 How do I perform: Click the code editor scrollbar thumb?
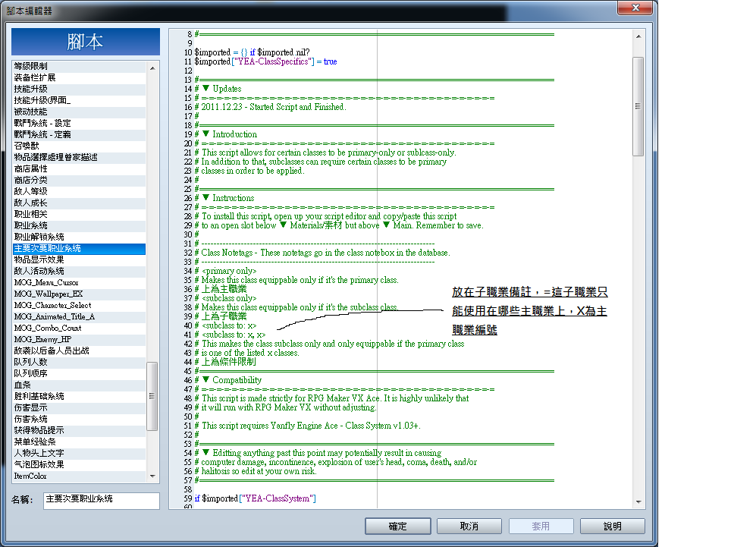point(638,106)
